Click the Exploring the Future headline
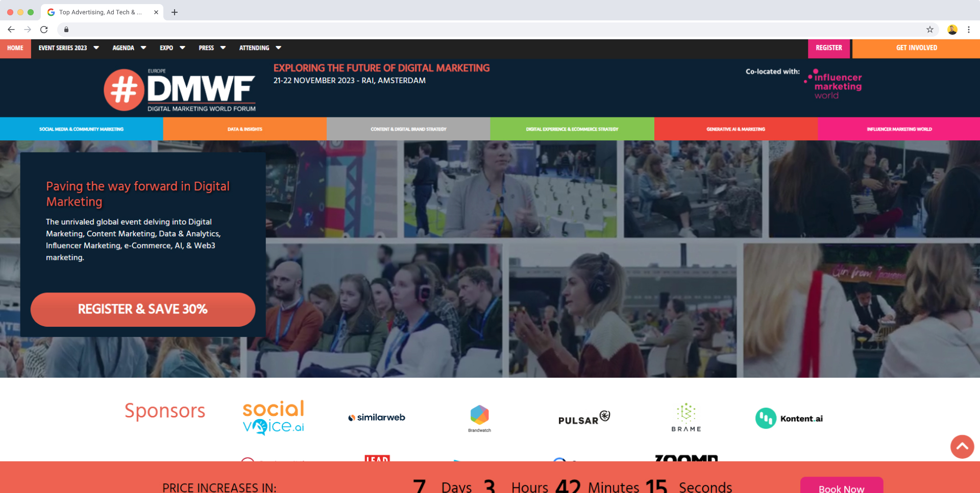 pyautogui.click(x=381, y=68)
